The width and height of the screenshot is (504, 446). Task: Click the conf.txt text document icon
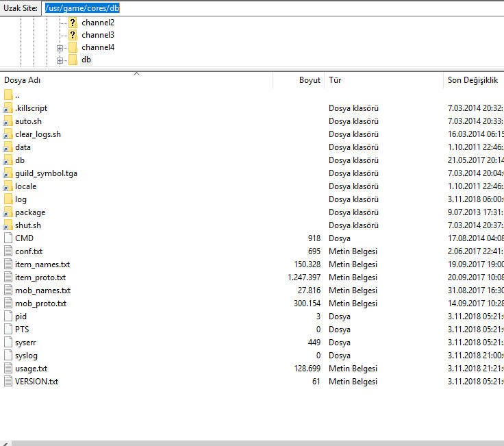(x=8, y=251)
